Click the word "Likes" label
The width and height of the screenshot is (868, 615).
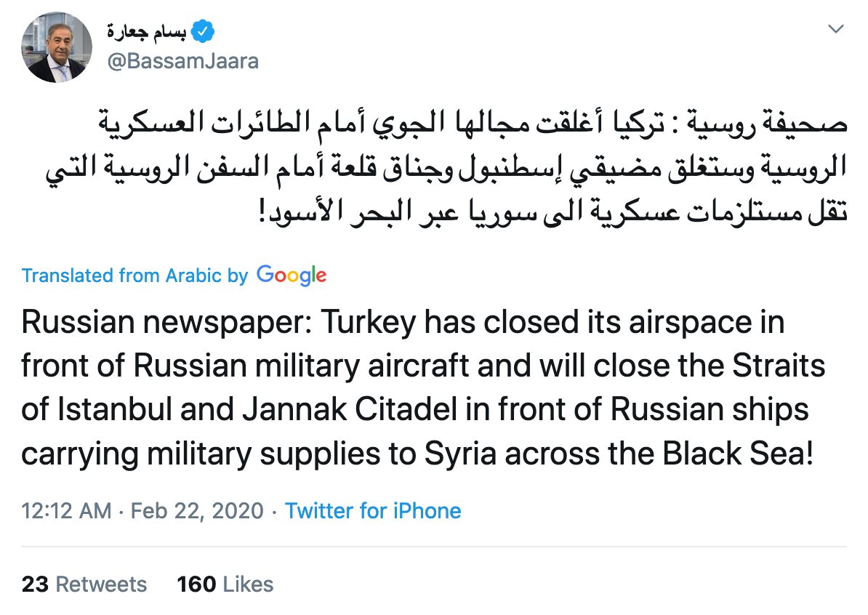[x=248, y=584]
